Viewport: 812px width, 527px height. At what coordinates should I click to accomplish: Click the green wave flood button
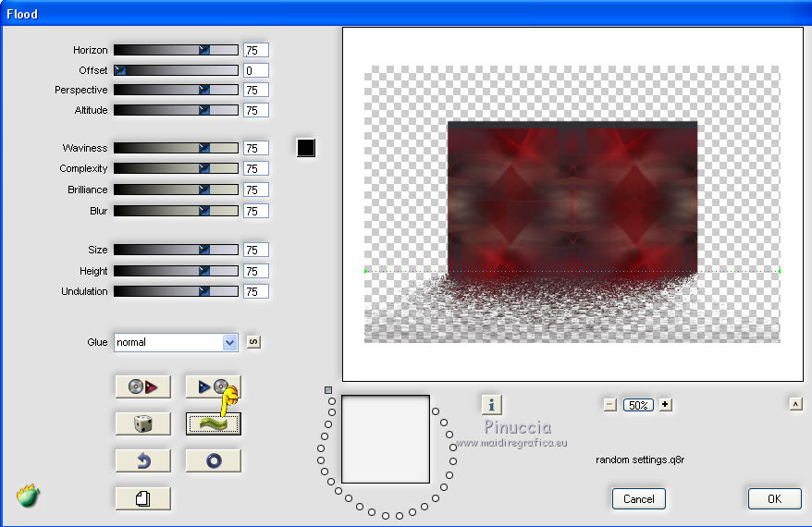214,423
